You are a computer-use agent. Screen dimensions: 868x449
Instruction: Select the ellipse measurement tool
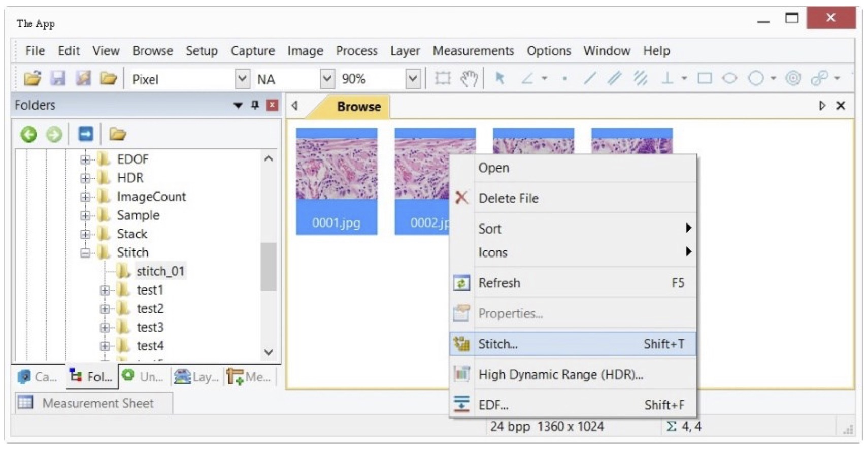coord(730,78)
